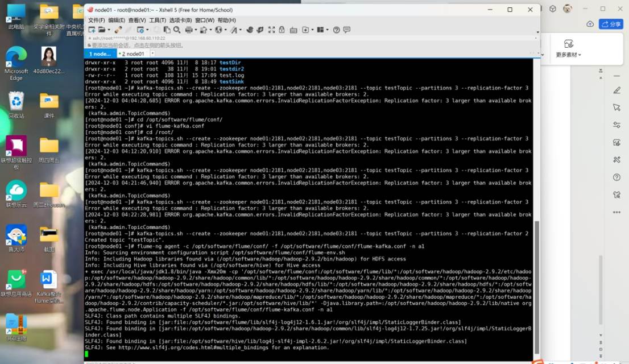
Task: Select the 课件 folder on desktop
Action: [49, 105]
